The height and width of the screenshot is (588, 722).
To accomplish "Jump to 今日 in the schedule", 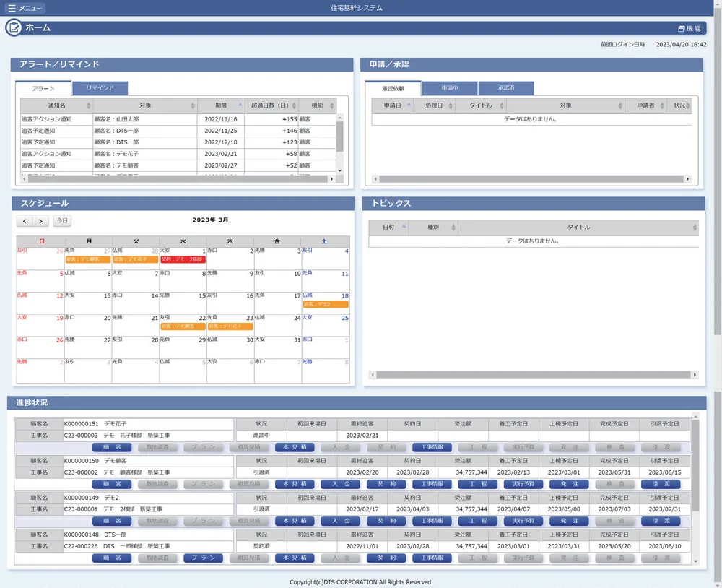I will click(x=62, y=221).
